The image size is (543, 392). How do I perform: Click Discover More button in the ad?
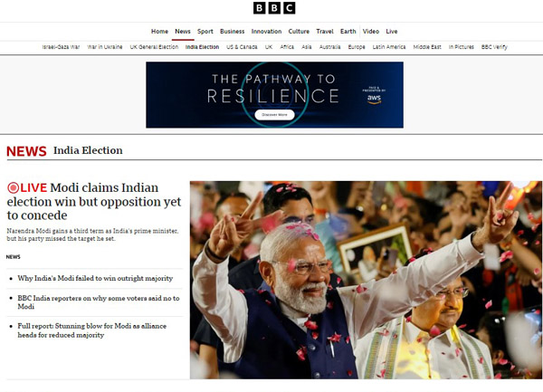click(274, 115)
